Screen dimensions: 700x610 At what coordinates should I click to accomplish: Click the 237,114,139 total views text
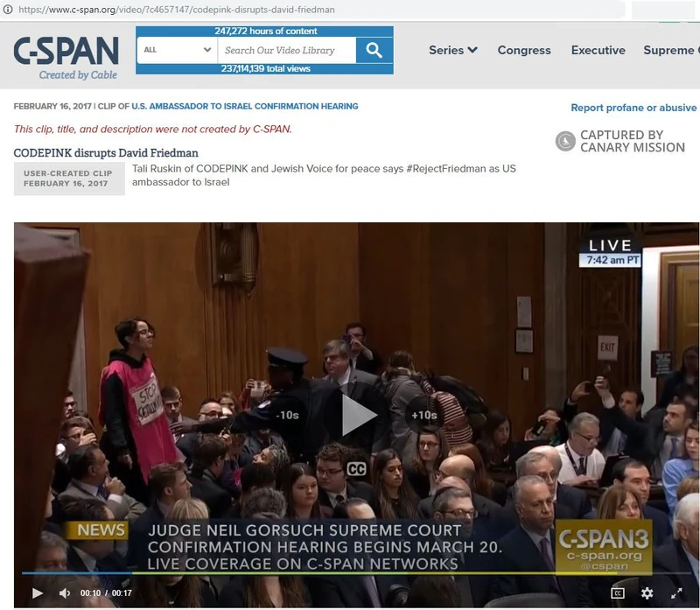pyautogui.click(x=266, y=69)
